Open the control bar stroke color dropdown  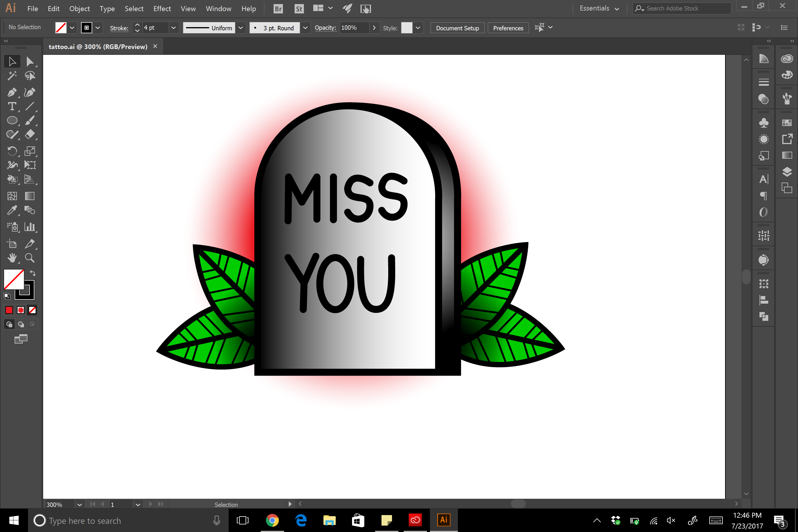pos(98,28)
